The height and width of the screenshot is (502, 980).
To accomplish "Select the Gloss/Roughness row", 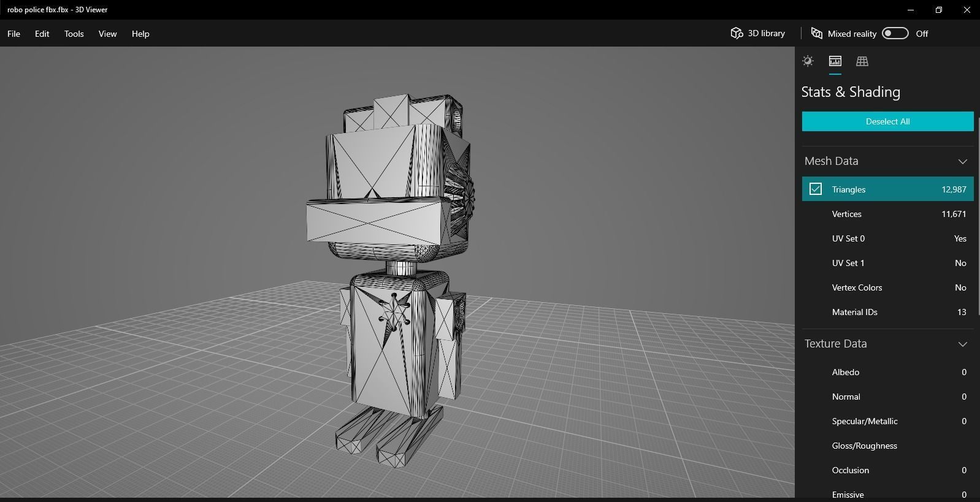I will point(887,446).
